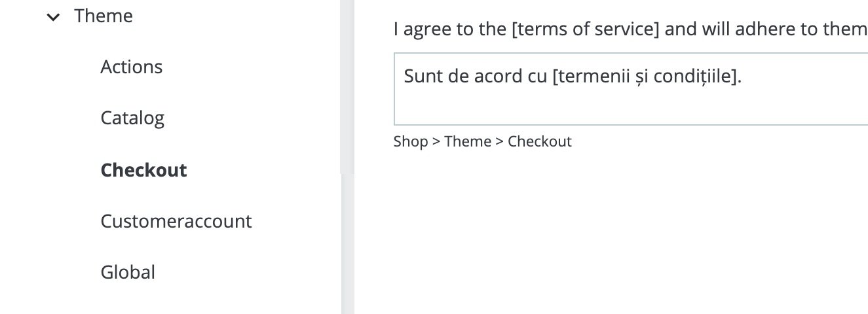
Task: Click the English source string text
Action: [630, 29]
